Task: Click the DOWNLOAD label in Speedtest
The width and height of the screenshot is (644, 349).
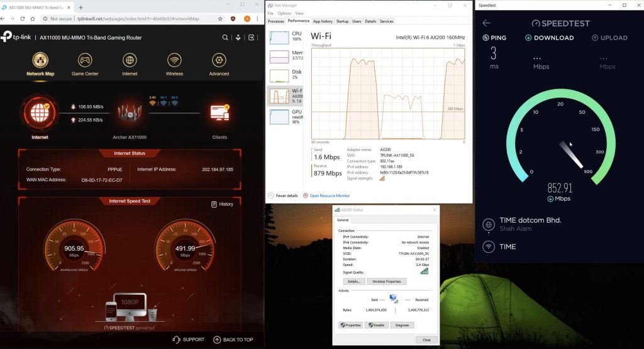Action: pos(553,38)
